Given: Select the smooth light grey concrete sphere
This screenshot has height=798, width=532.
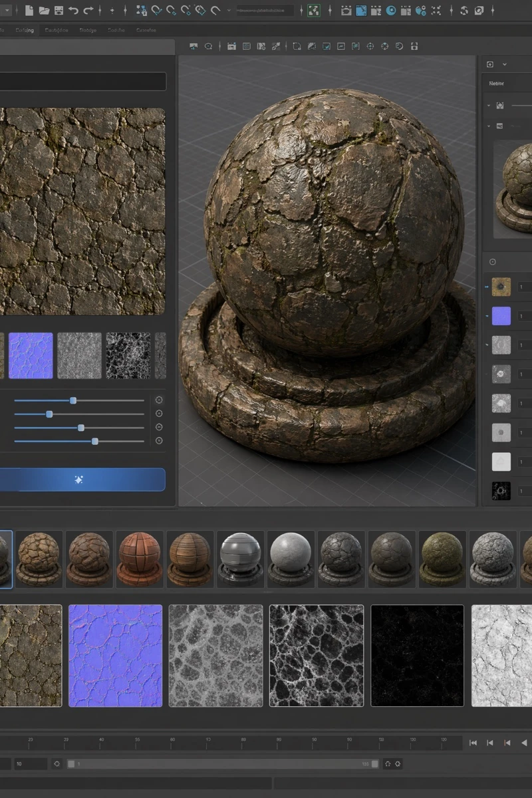Looking at the screenshot, I should pos(291,559).
